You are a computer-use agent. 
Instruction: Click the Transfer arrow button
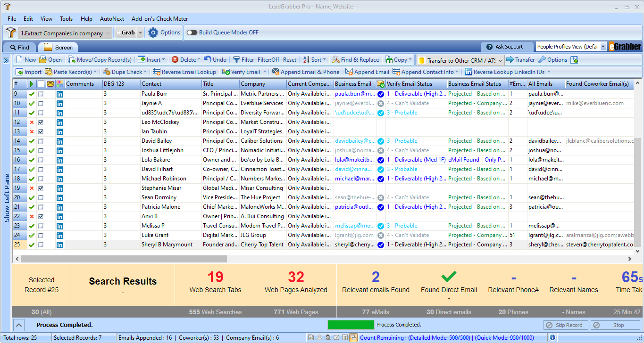click(520, 60)
